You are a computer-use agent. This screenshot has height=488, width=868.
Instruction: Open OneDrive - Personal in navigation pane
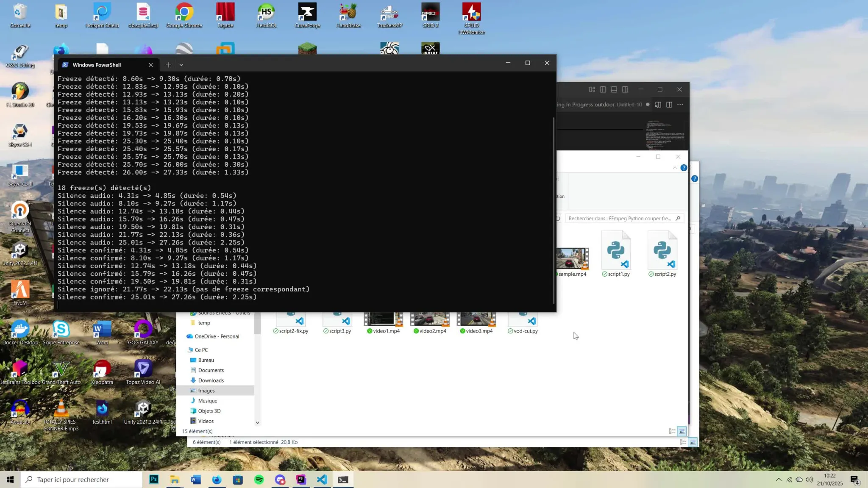click(x=217, y=336)
